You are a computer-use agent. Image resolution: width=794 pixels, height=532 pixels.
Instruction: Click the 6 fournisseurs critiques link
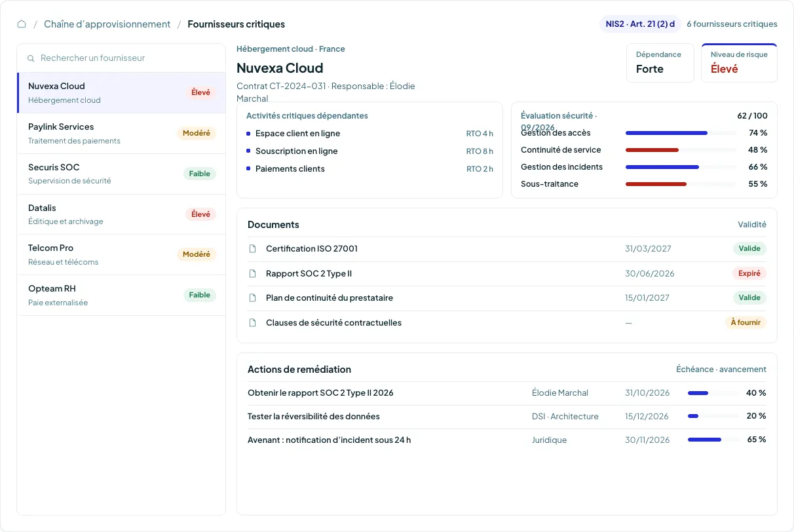point(732,24)
